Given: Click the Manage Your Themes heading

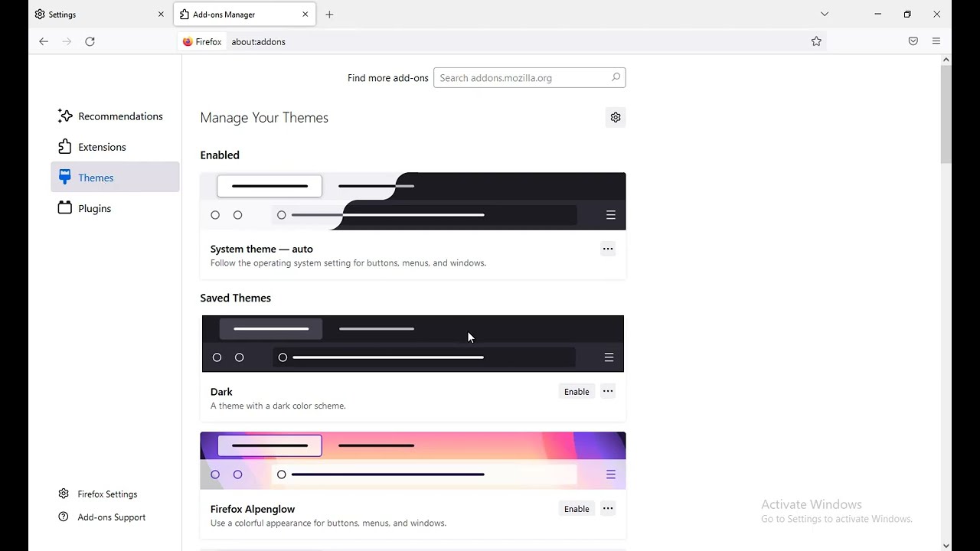Looking at the screenshot, I should [x=264, y=118].
